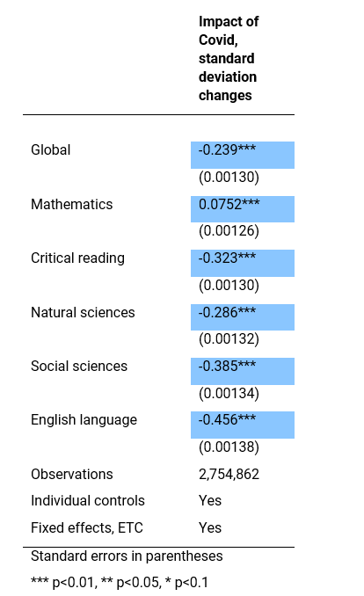Select the Critical reading row label

click(77, 258)
